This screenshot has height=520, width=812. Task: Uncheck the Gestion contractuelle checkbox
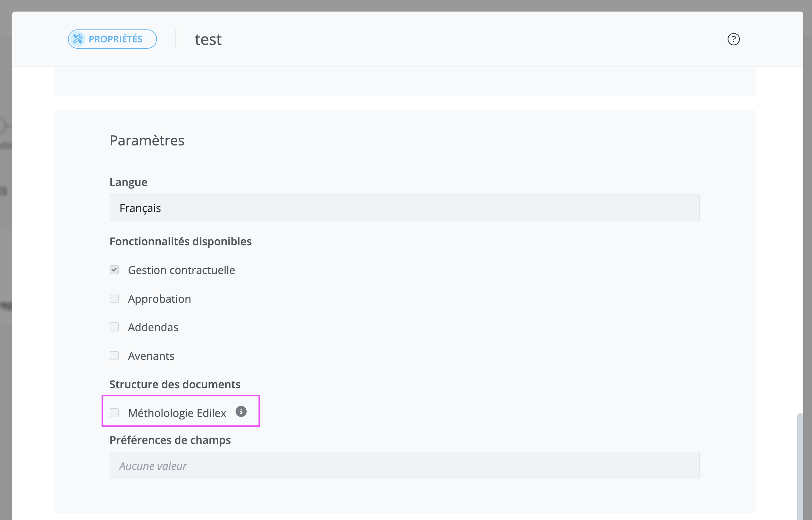[x=114, y=270]
